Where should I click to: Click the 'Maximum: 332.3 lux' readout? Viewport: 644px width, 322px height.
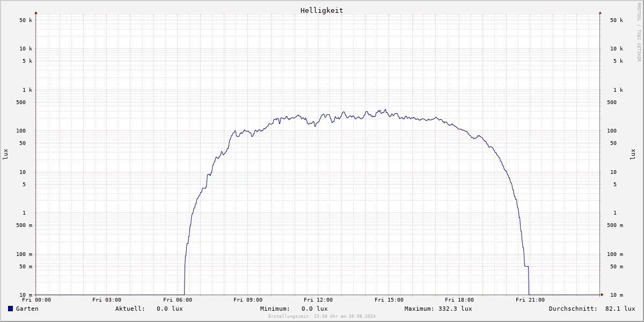[x=438, y=309]
